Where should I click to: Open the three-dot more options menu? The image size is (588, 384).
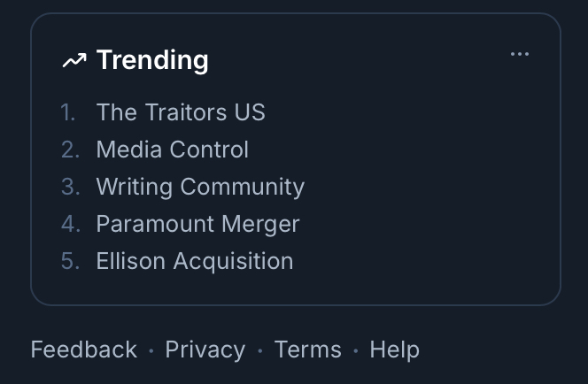pyautogui.click(x=520, y=55)
